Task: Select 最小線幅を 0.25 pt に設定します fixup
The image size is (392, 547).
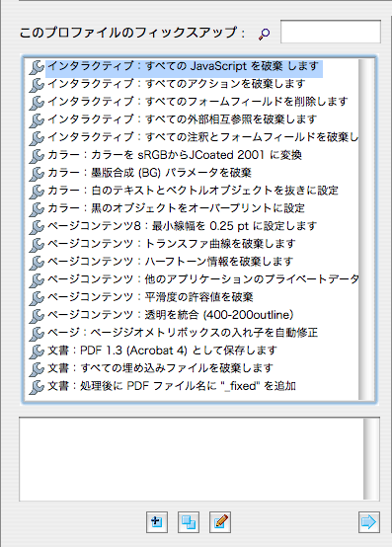Action: point(182,226)
